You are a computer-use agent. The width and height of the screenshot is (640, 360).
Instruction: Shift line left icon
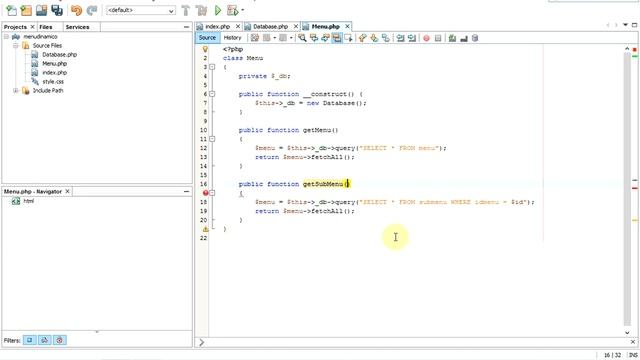pyautogui.click(x=400, y=38)
